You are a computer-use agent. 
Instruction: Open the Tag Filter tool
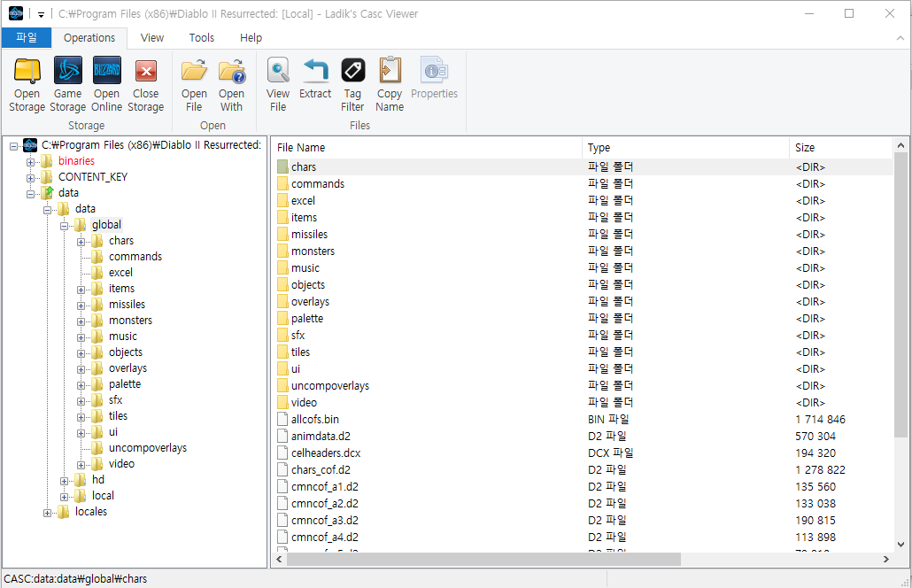352,71
